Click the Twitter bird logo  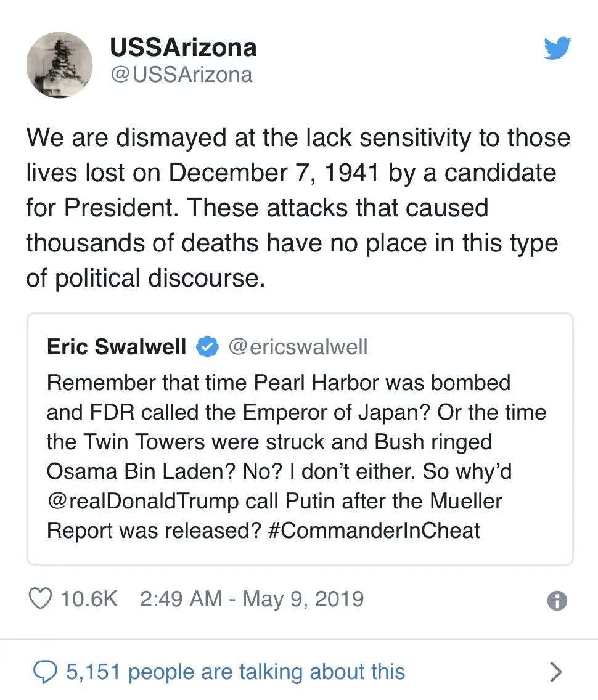557,48
